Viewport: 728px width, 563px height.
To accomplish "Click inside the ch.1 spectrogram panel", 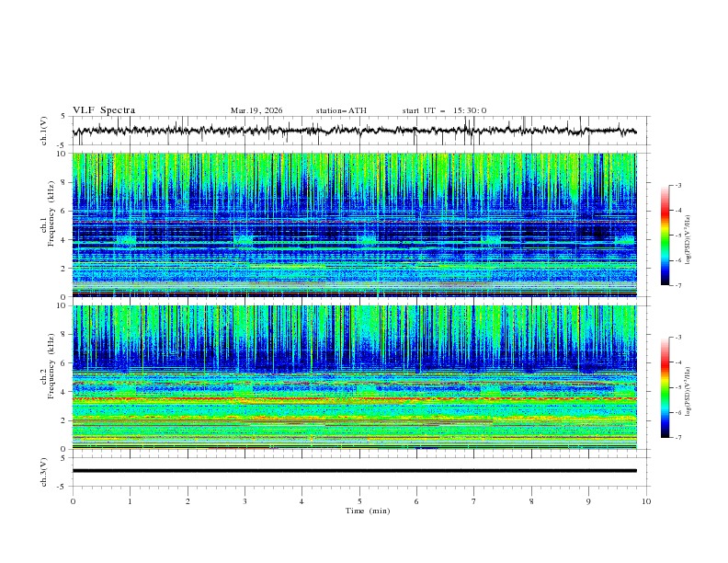I will tap(354, 224).
